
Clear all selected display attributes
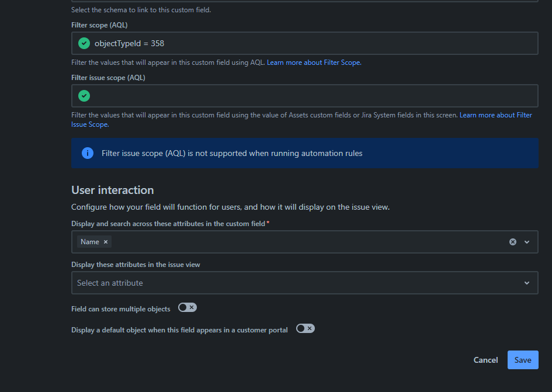[x=513, y=242]
